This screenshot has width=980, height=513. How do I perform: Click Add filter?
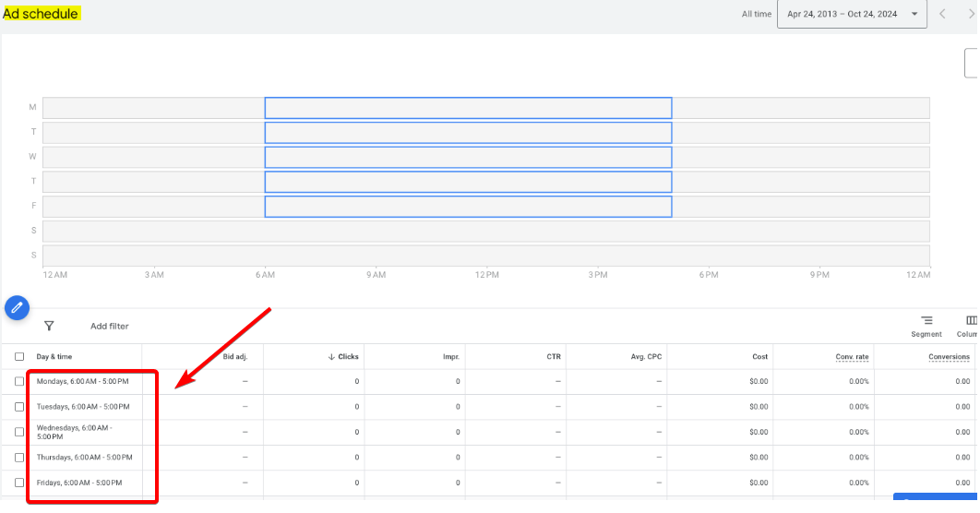coord(109,326)
